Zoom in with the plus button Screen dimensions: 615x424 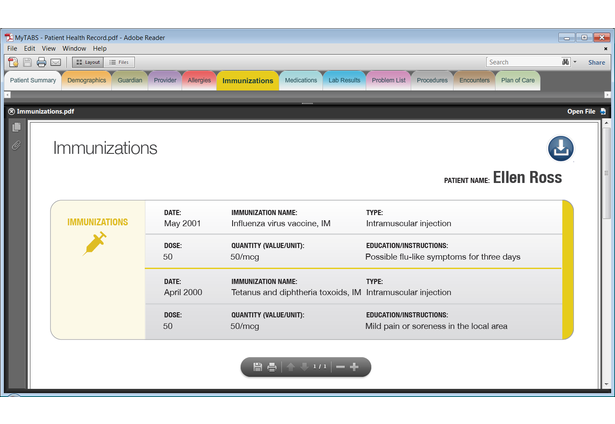click(354, 367)
